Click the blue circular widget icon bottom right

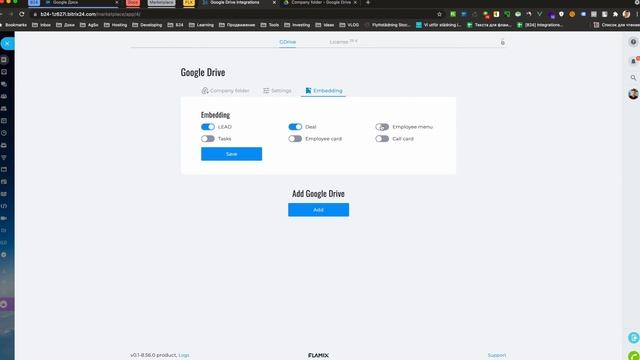pos(634,338)
